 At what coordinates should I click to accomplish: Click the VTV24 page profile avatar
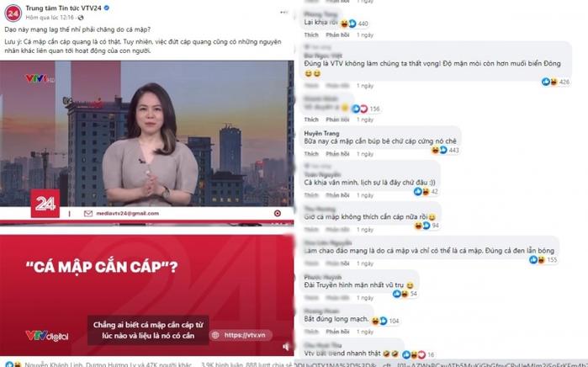coord(13,13)
